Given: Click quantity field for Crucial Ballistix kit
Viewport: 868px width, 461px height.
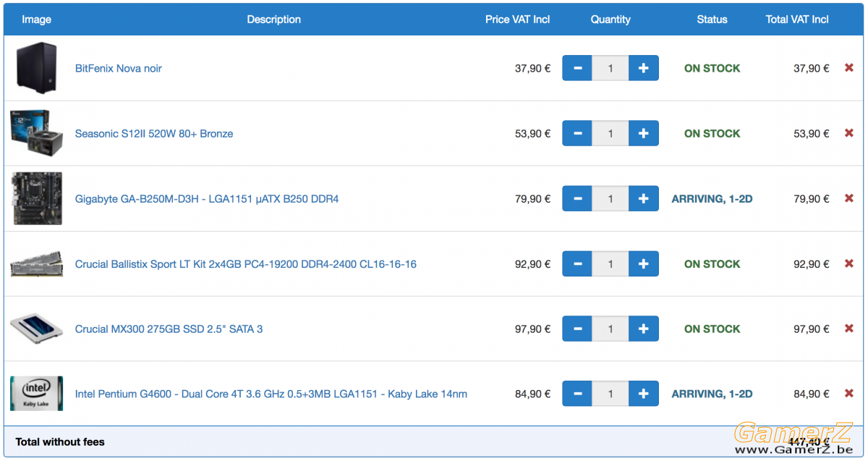Looking at the screenshot, I should (610, 263).
